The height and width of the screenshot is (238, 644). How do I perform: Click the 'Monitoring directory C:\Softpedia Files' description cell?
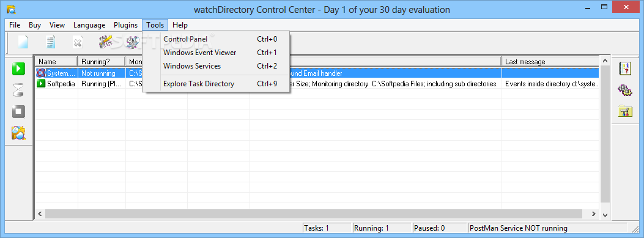(396, 84)
